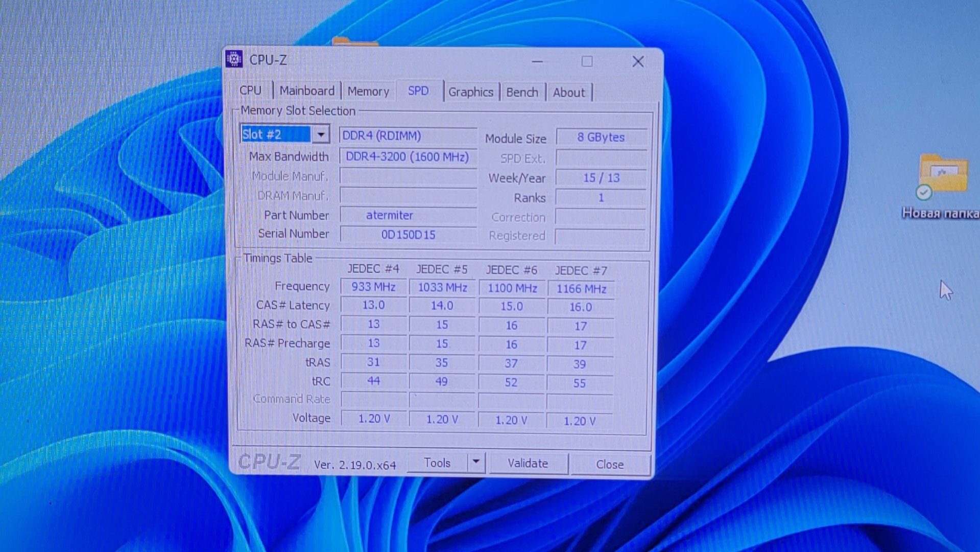Click the Serial Number field 0D150D15
The image size is (980, 552).
point(408,235)
